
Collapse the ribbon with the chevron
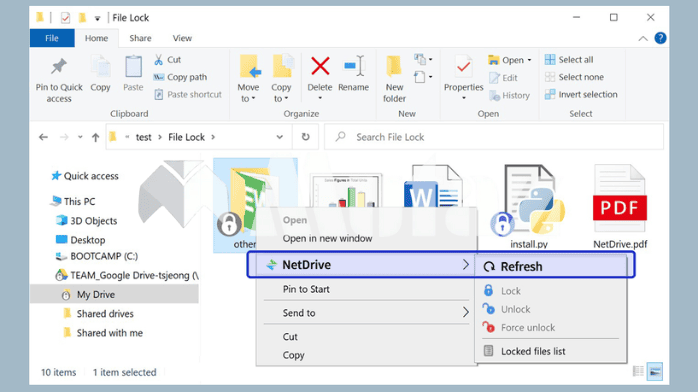pos(643,39)
